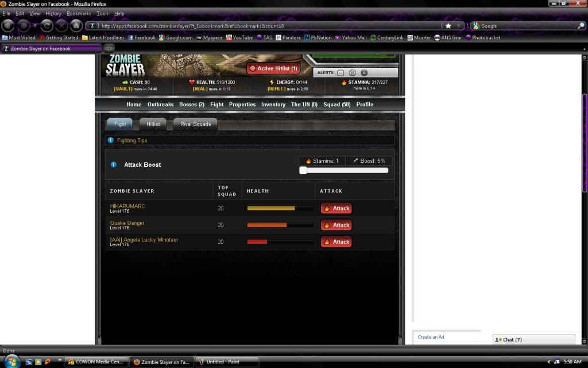Open the Outbreaks navigation link

click(x=161, y=105)
